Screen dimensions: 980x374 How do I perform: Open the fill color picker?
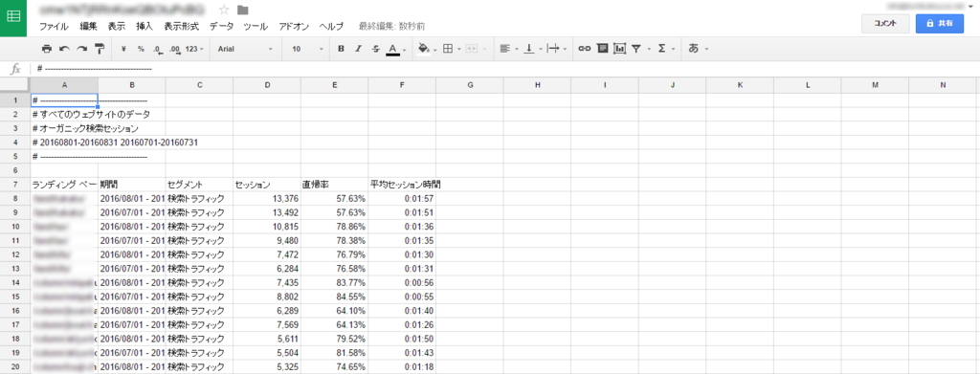pos(424,49)
